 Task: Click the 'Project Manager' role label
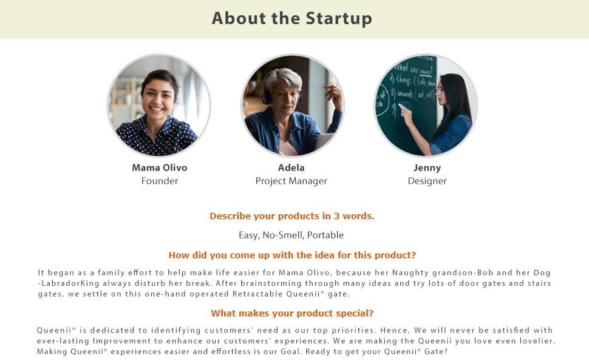click(x=291, y=181)
